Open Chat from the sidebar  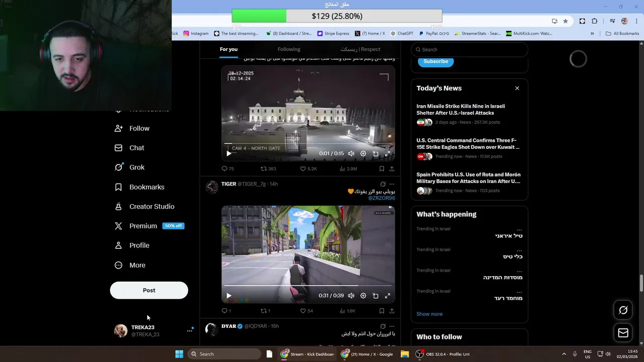coord(130,148)
